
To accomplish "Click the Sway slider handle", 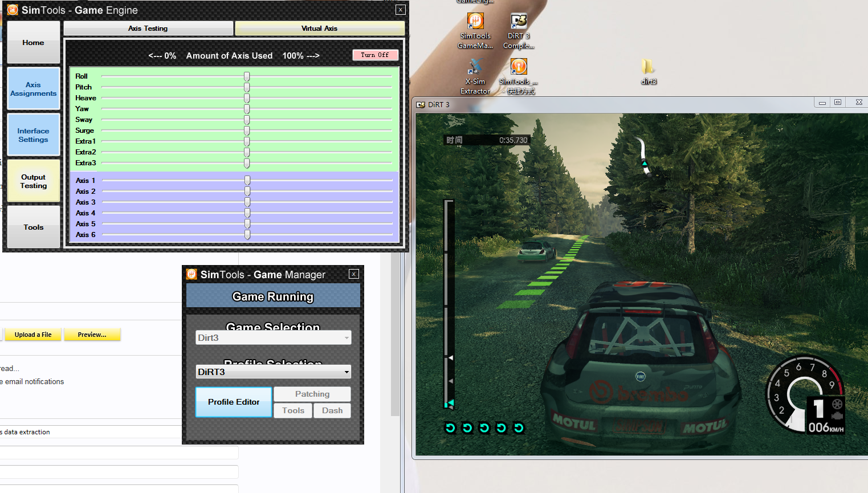I will [x=247, y=120].
